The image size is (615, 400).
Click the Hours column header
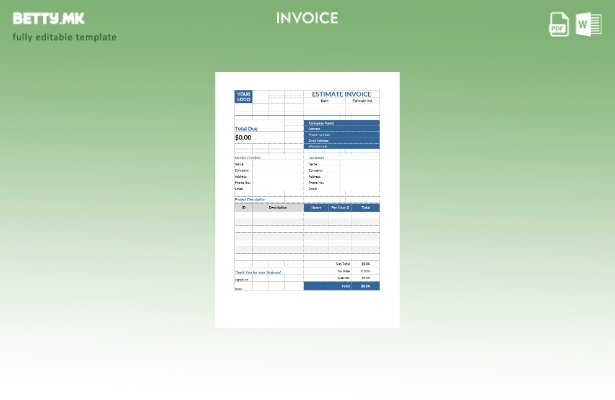pos(316,207)
